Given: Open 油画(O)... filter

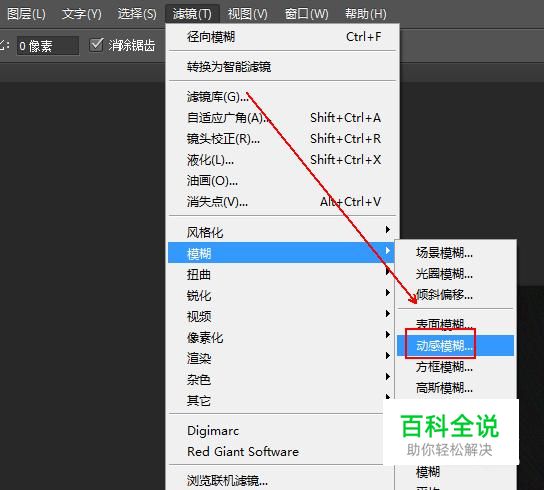Looking at the screenshot, I should click(x=282, y=181).
